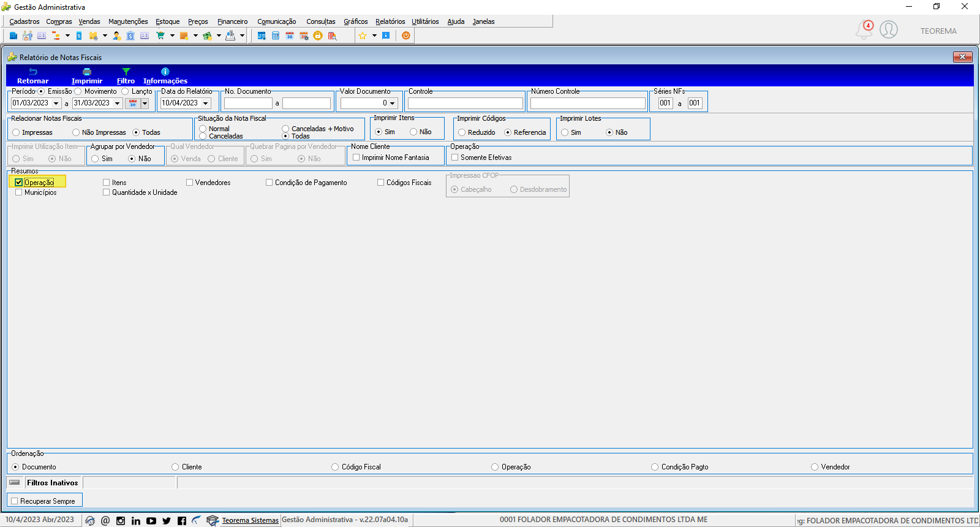Open the Vendas menu
The width and height of the screenshot is (980, 527).
click(x=89, y=21)
